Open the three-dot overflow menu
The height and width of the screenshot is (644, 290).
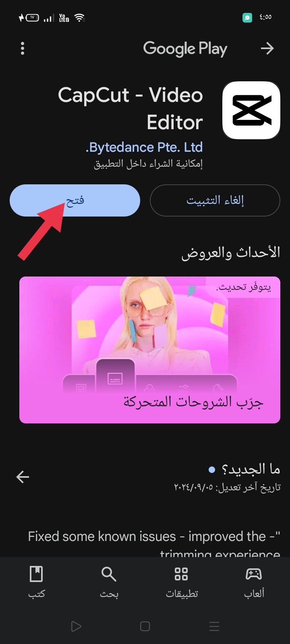(23, 48)
